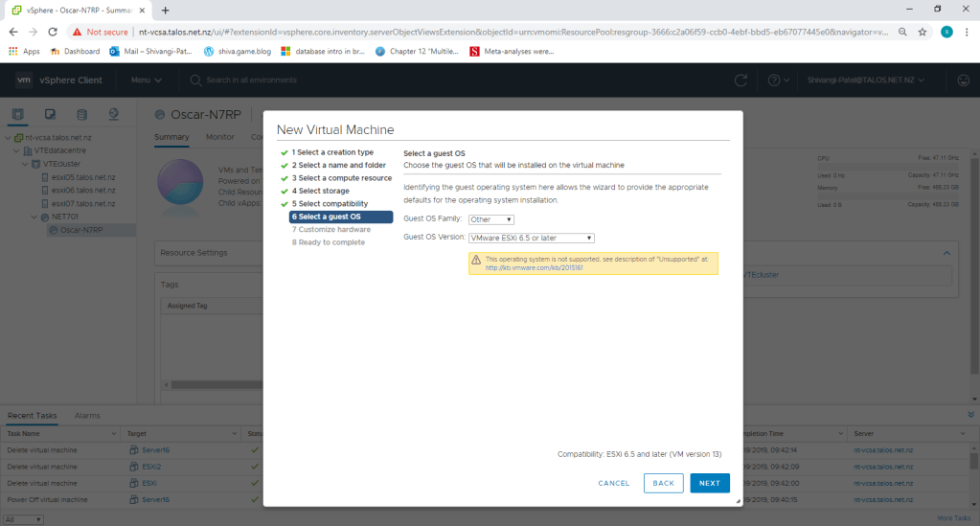Open the vSphere Menu dropdown

tap(146, 80)
